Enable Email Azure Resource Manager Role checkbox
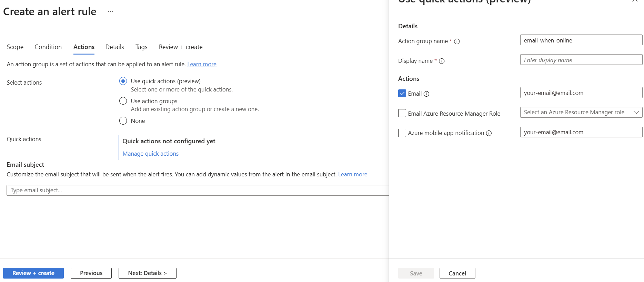The width and height of the screenshot is (644, 282). tap(402, 113)
